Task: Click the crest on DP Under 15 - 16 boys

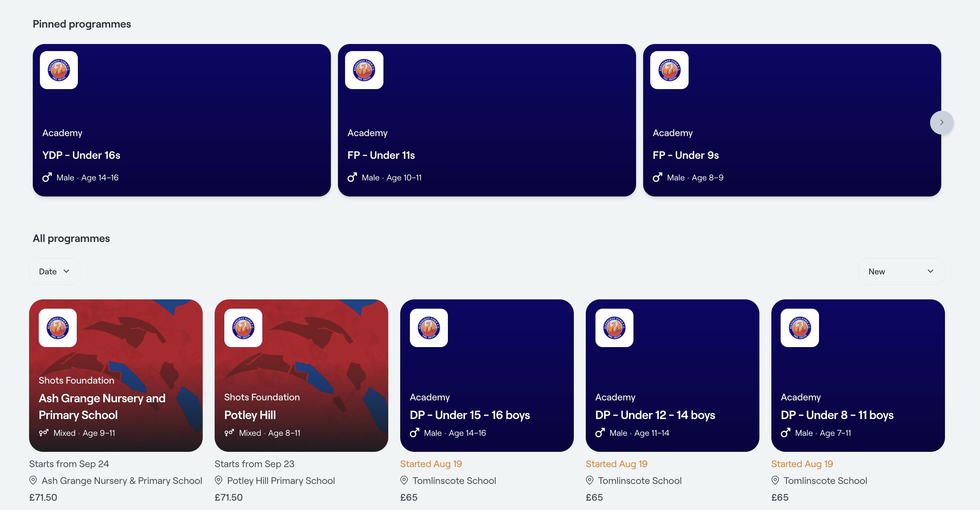Action: coord(429,328)
